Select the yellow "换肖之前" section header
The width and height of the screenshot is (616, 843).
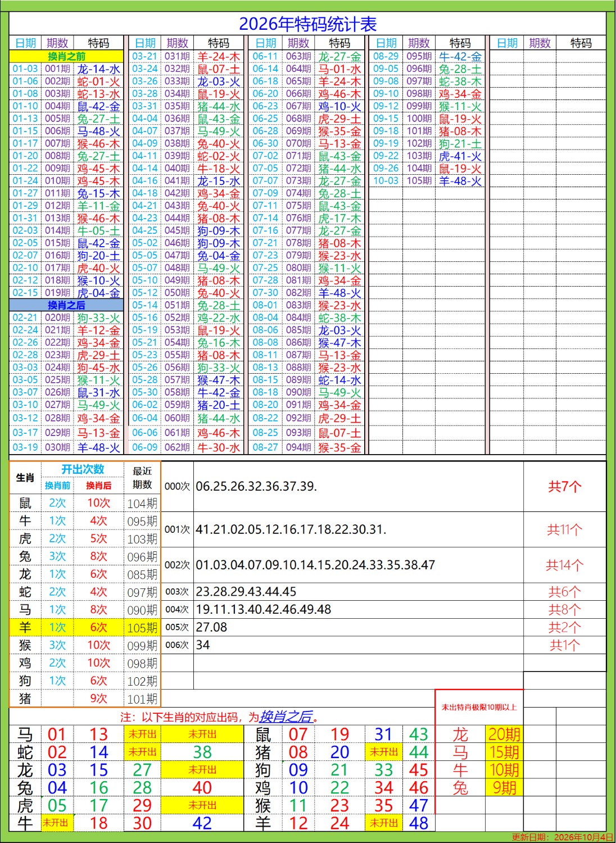click(66, 56)
